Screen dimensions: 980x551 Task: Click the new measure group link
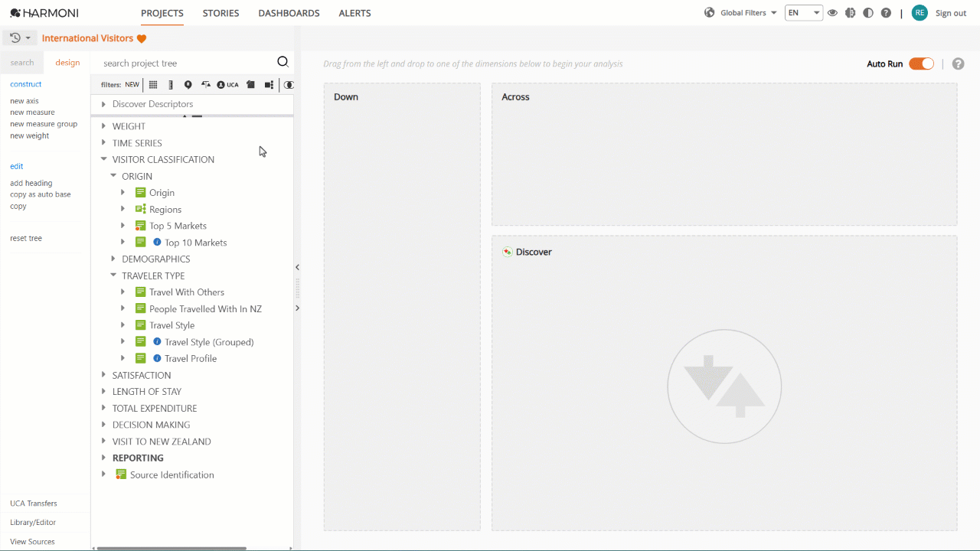(x=44, y=124)
